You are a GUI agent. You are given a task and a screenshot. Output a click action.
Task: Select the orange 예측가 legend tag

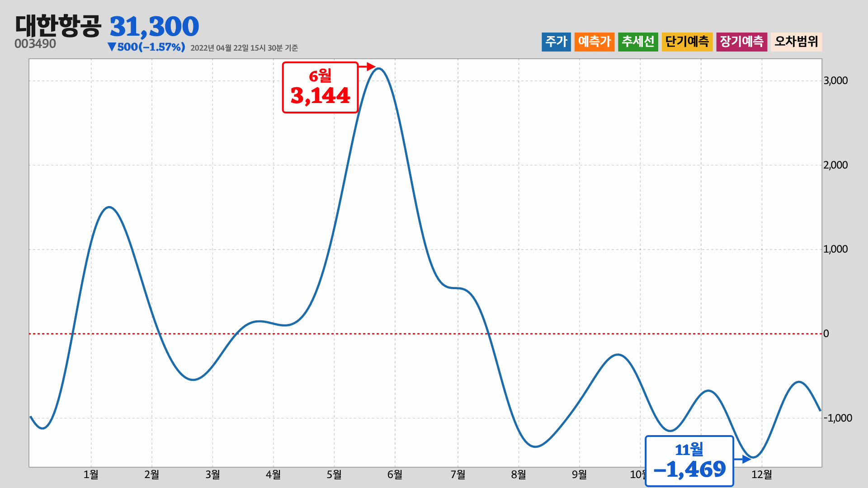click(594, 42)
